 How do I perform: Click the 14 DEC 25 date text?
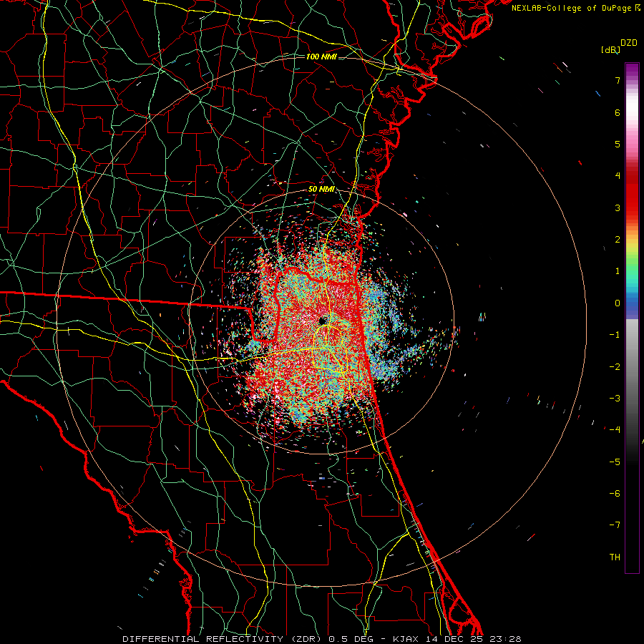(x=454, y=639)
